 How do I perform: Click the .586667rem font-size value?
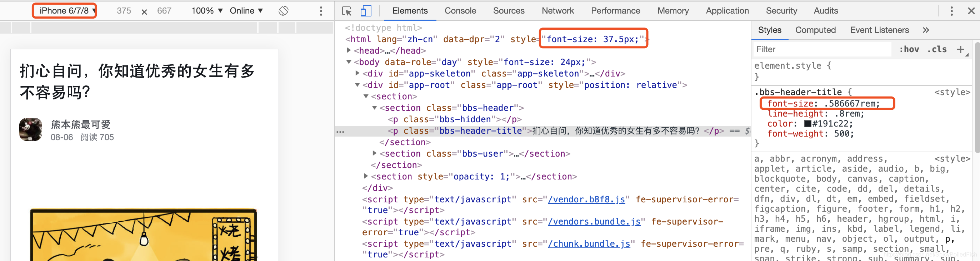tap(851, 104)
